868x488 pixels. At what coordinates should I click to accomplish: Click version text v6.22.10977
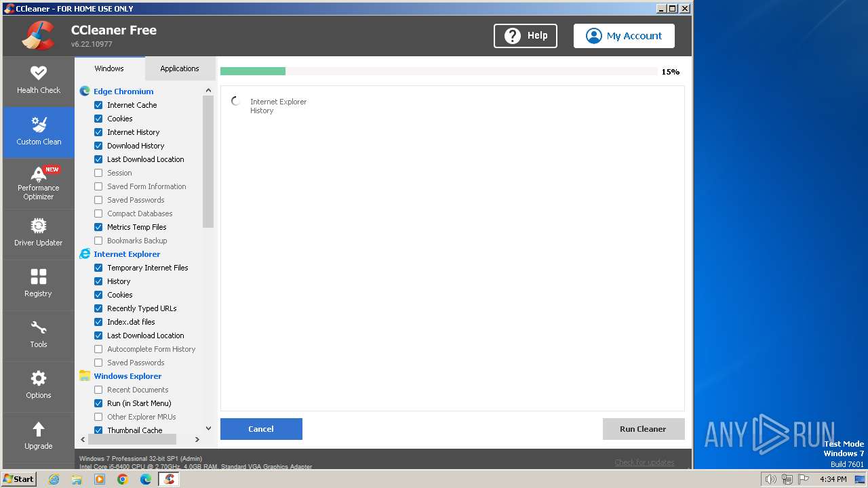[x=92, y=44]
